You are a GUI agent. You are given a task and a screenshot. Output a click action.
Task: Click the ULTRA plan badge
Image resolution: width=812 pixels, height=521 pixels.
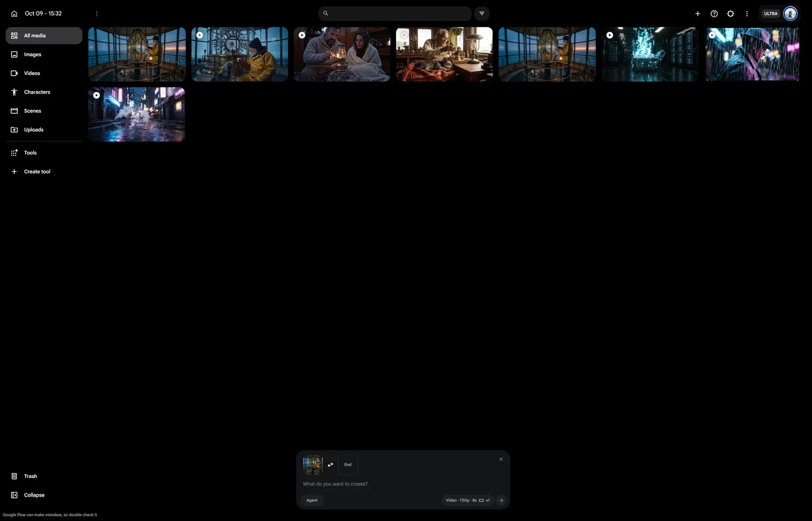coord(771,13)
